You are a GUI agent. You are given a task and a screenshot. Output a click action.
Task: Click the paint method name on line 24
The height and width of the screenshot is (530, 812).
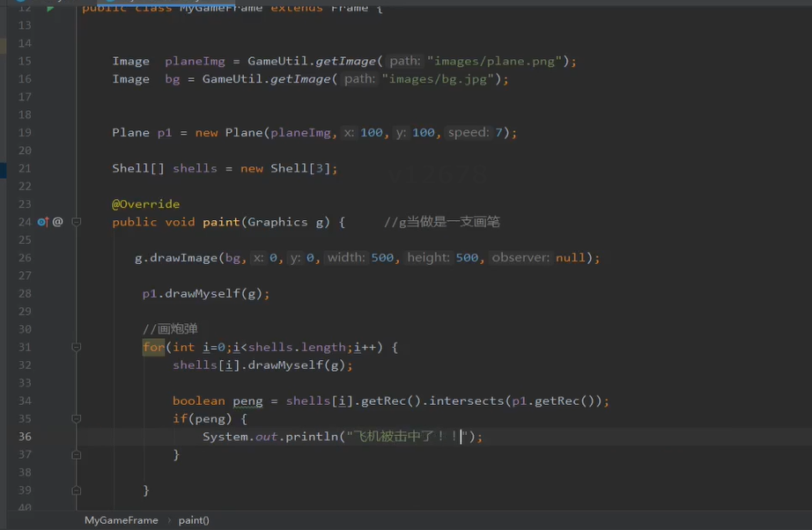click(x=221, y=222)
